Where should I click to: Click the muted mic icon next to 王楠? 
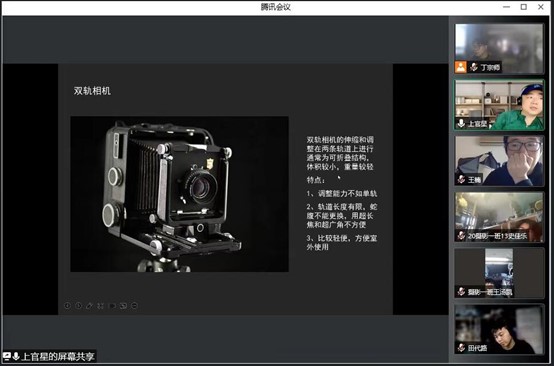click(x=461, y=179)
